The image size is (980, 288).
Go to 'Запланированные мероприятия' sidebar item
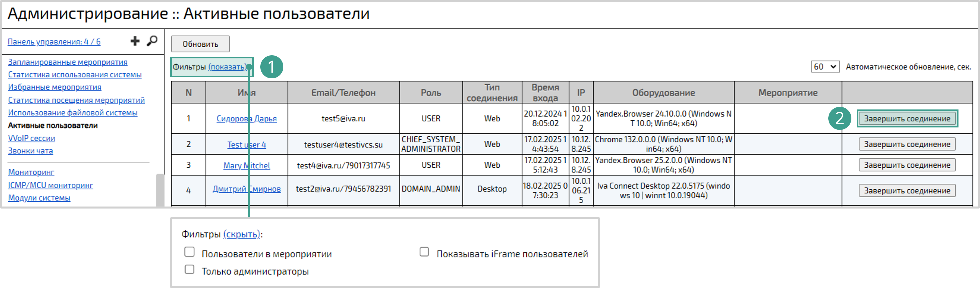pos(68,62)
